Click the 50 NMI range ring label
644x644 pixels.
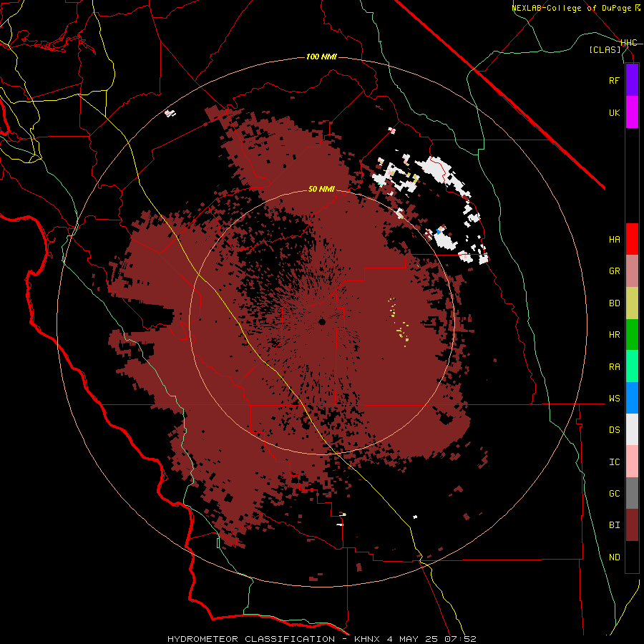coord(321,189)
